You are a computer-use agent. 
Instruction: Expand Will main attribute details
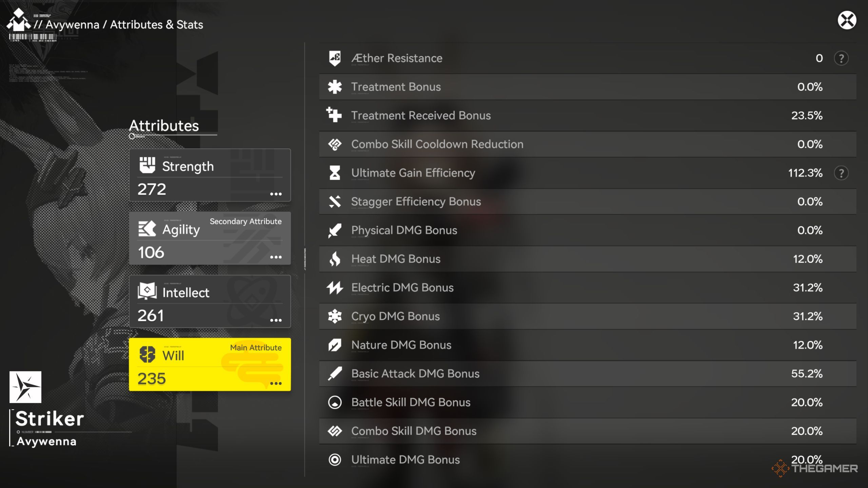276,384
